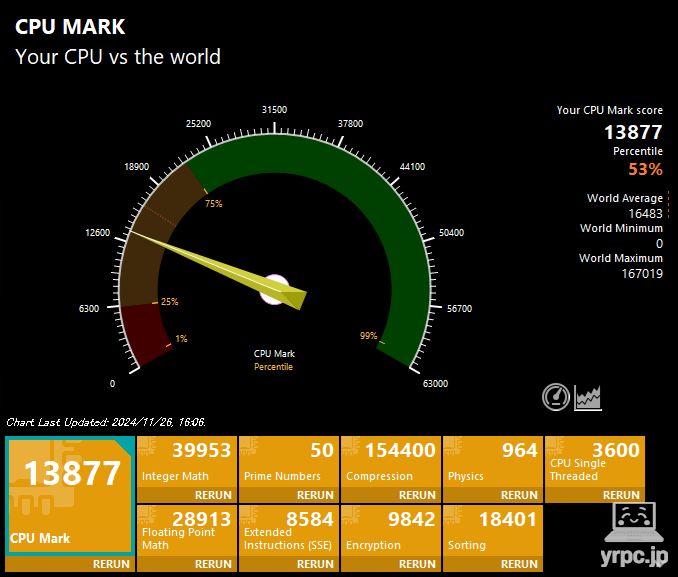Switch to the gauge dial view icon

556,397
